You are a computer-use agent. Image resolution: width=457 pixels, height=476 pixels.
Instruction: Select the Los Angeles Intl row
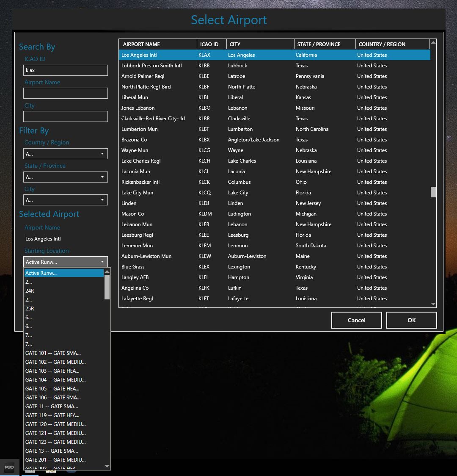coord(275,55)
